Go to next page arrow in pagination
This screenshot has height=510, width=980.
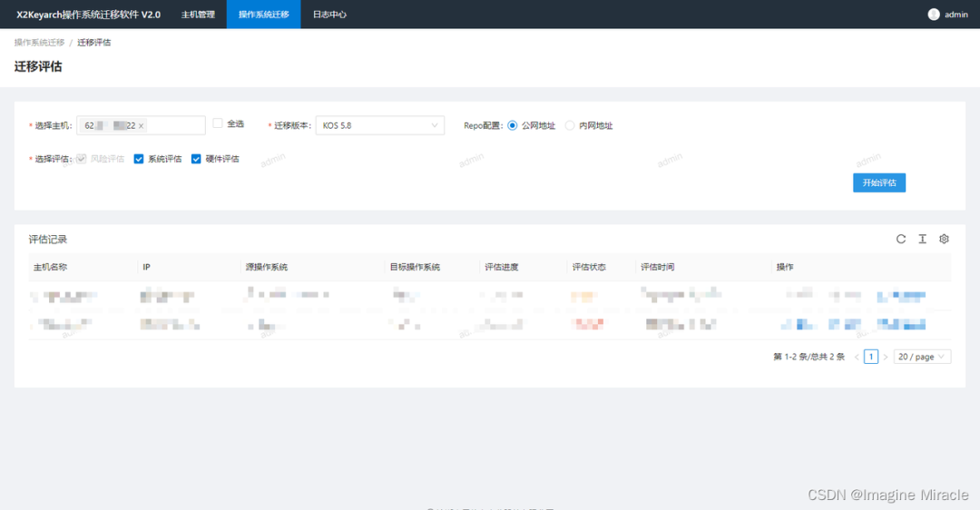[886, 358]
